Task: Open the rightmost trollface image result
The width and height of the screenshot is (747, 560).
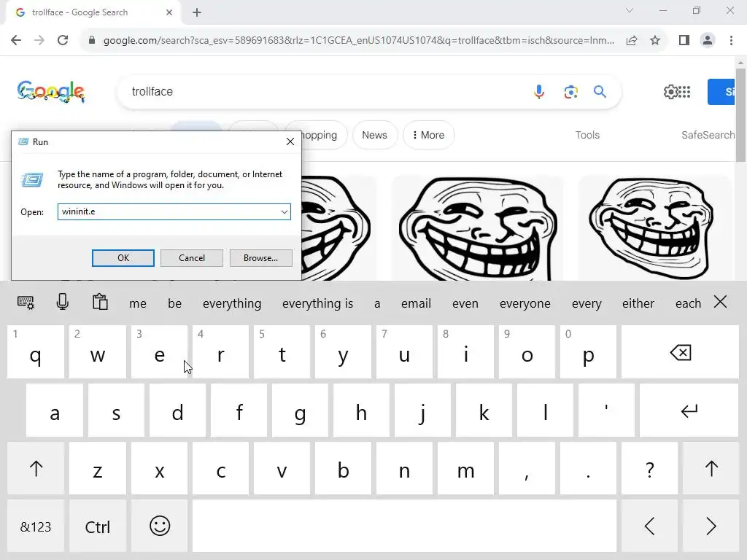Action: (x=654, y=228)
